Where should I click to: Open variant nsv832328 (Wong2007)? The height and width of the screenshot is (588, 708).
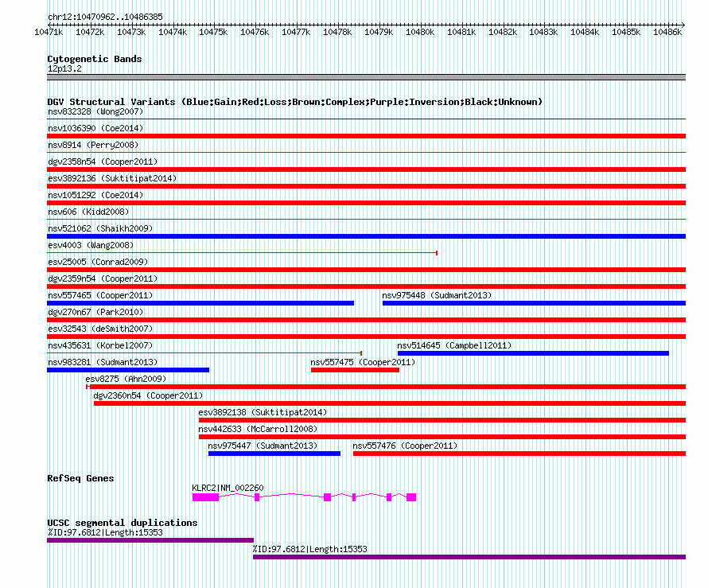point(95,111)
